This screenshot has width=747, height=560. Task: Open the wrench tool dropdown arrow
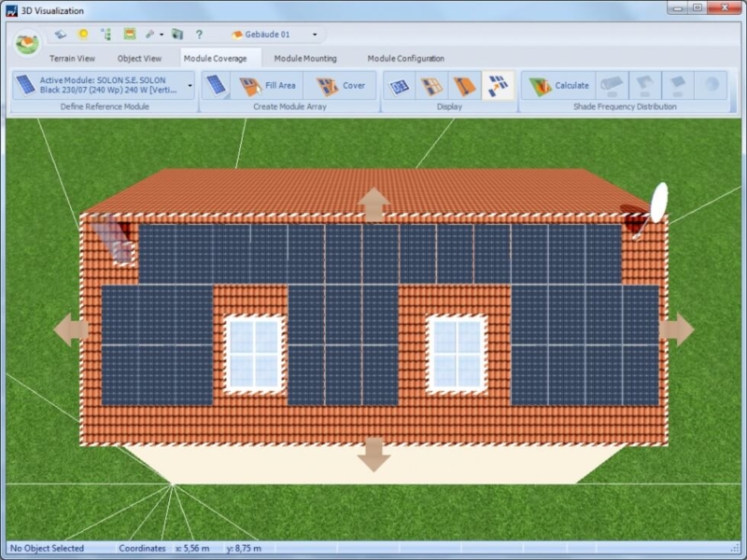click(x=161, y=35)
